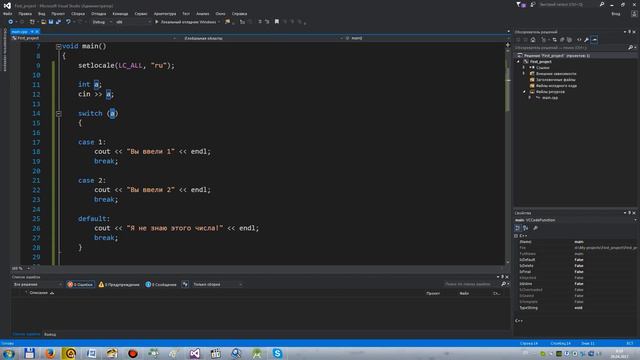Click property pages wrench icon in Properties
Screen dimensions: 640x360
pos(536,228)
